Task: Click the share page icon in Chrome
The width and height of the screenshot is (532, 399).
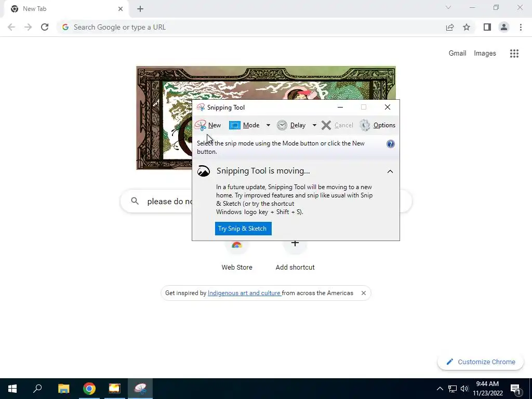Action: tap(450, 27)
